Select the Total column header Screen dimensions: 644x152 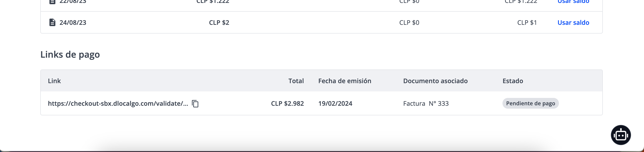tap(296, 81)
